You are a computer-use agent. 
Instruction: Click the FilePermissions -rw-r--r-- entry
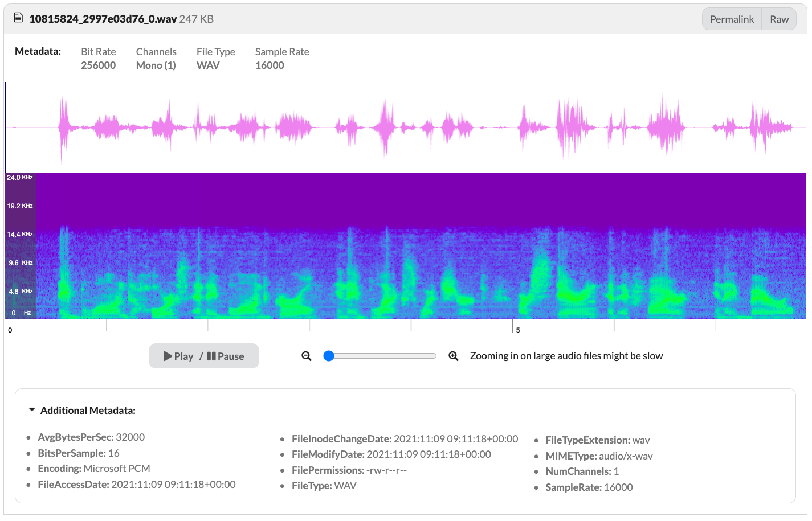point(349,470)
